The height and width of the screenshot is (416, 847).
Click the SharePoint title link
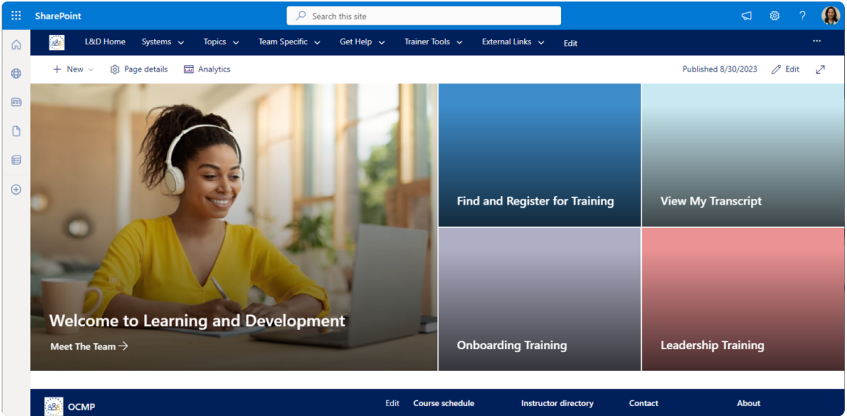pyautogui.click(x=58, y=16)
